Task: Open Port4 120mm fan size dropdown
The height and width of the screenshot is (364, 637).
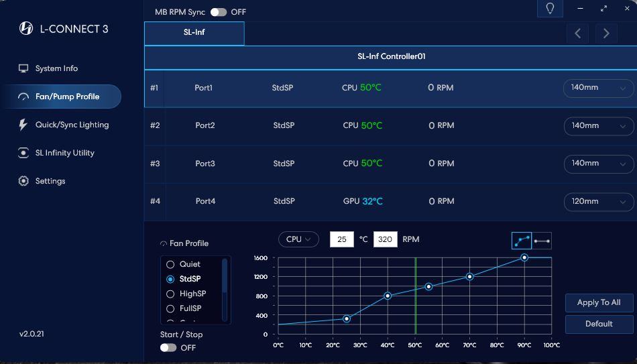Action: point(598,202)
